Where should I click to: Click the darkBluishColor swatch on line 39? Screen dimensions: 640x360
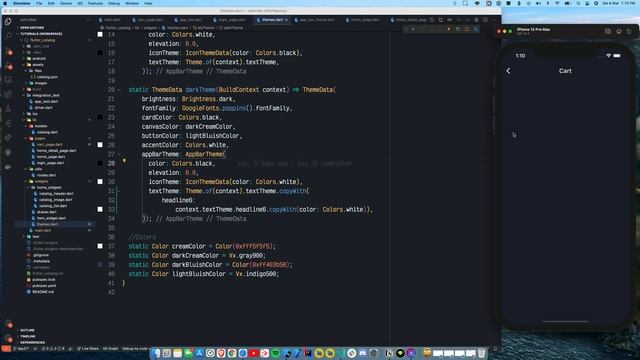tap(100, 264)
